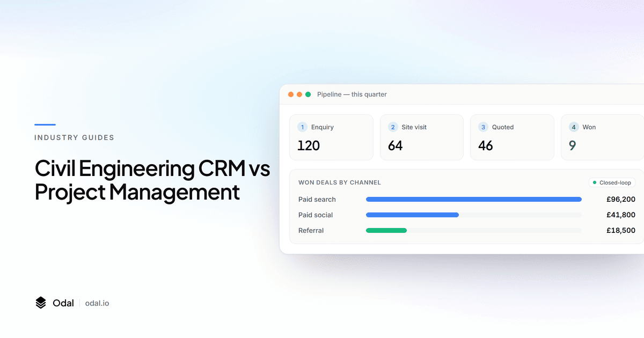Click the Paid social row label

tap(316, 215)
